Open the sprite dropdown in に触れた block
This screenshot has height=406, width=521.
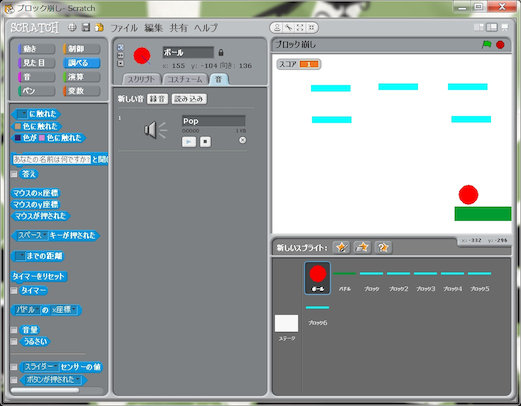pyautogui.click(x=22, y=114)
